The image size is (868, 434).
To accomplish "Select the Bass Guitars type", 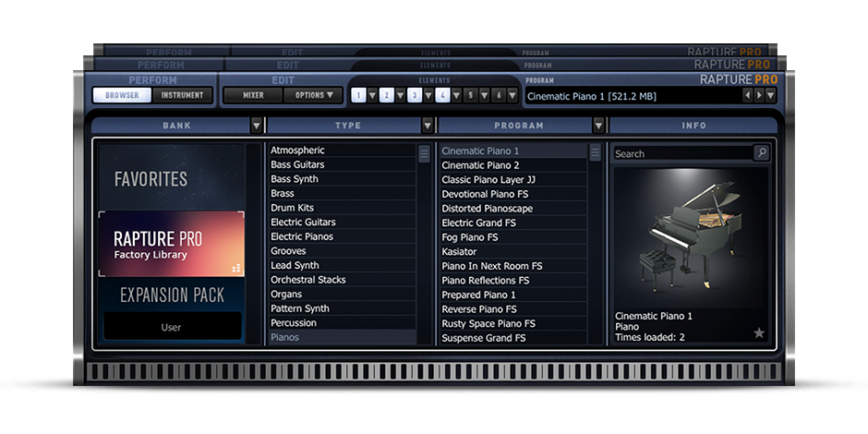I will pyautogui.click(x=342, y=164).
